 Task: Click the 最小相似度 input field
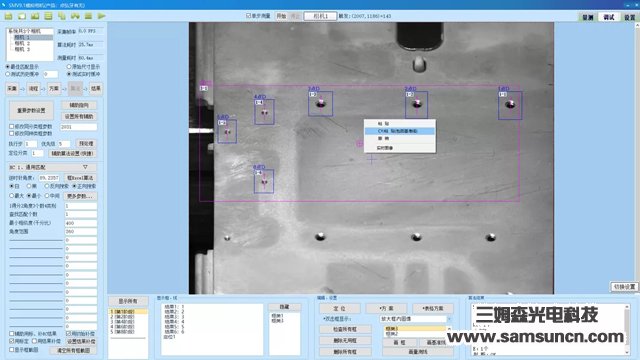point(81,223)
